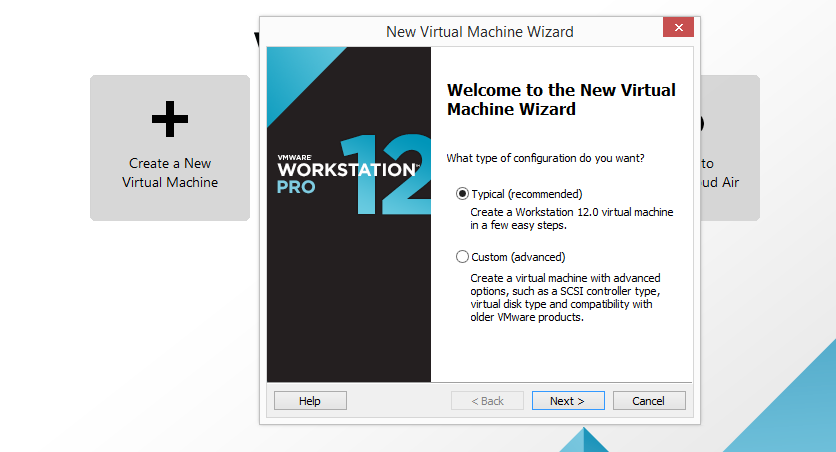Cancel the New Virtual Machine Wizard

coord(649,401)
